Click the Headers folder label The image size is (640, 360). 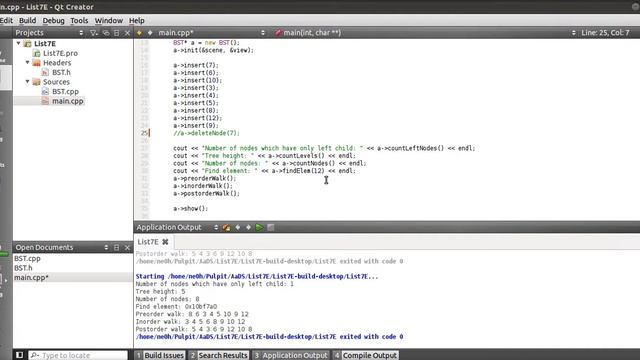tap(57, 62)
